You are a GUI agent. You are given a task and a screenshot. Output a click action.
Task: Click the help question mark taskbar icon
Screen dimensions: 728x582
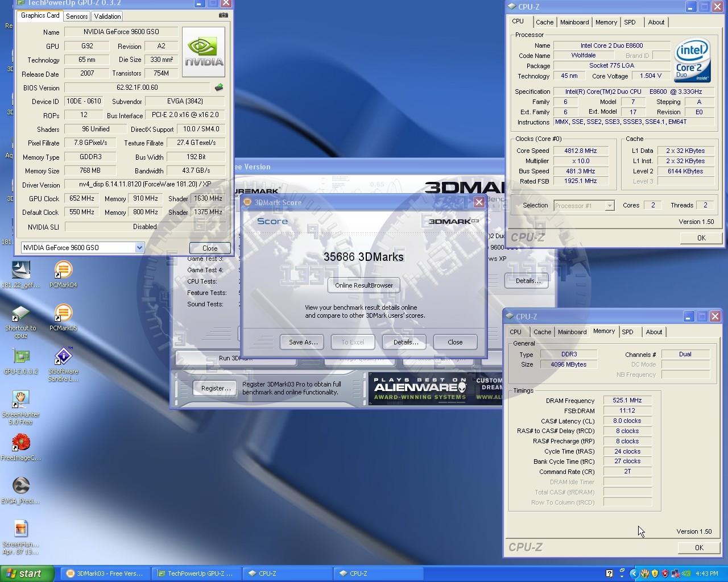click(x=610, y=573)
